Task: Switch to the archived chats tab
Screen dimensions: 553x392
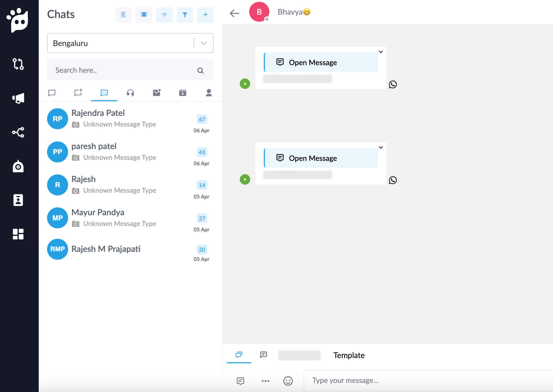Action: [x=183, y=93]
